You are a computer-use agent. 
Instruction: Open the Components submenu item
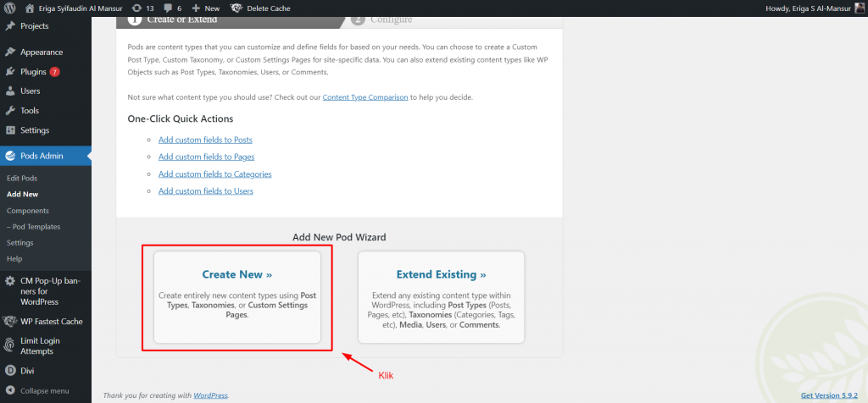pyautogui.click(x=28, y=211)
